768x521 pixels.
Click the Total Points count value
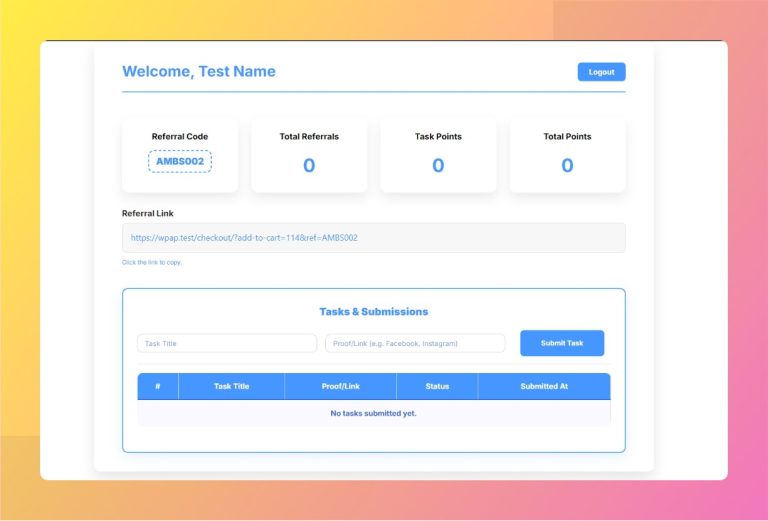click(567, 166)
